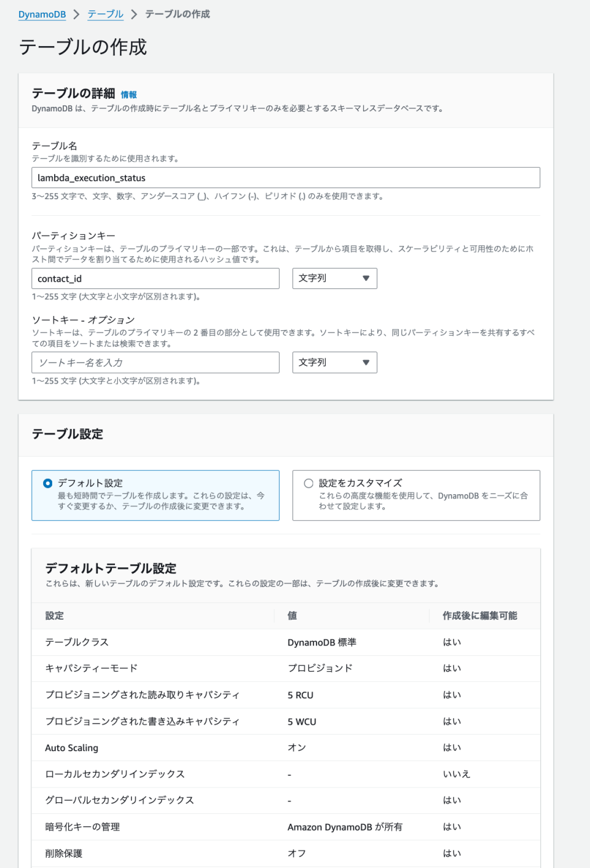
Task: Click the 5 RCU read capacity value
Action: tap(299, 695)
